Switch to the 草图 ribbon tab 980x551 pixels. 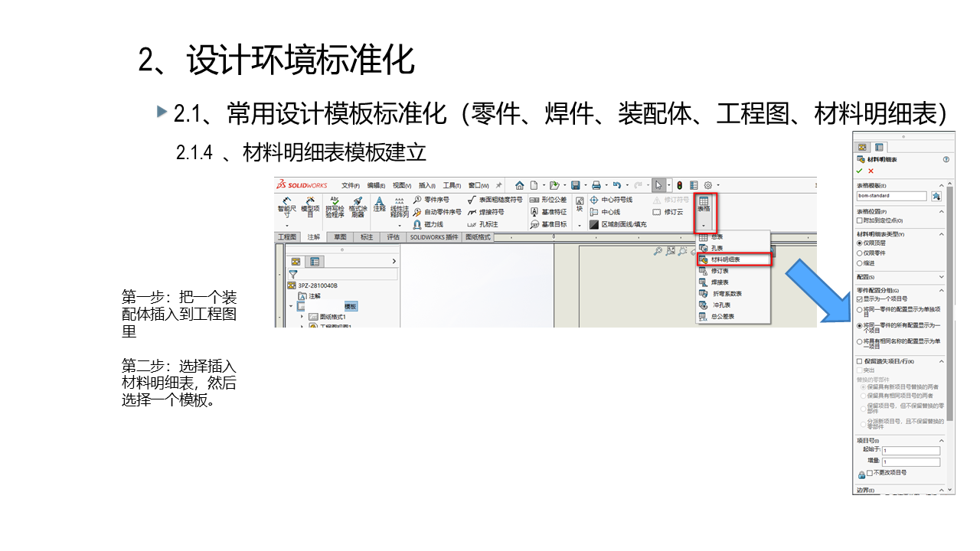[340, 237]
